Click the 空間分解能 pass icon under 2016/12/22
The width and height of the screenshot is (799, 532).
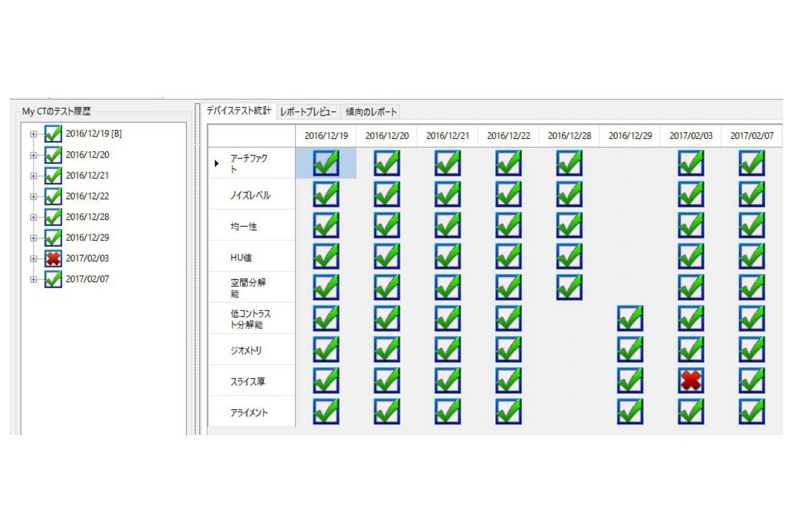(x=508, y=288)
